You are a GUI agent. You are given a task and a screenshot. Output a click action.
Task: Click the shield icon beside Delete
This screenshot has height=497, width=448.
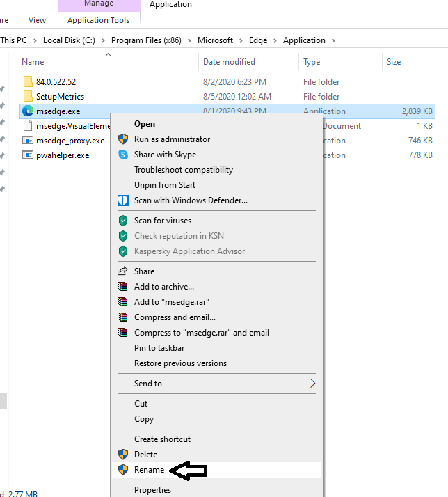(x=123, y=455)
